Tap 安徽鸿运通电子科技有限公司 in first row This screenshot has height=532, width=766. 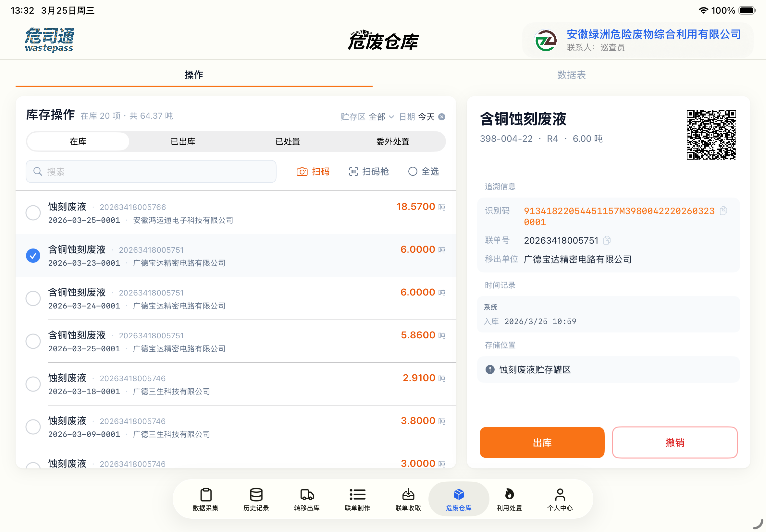(x=183, y=220)
